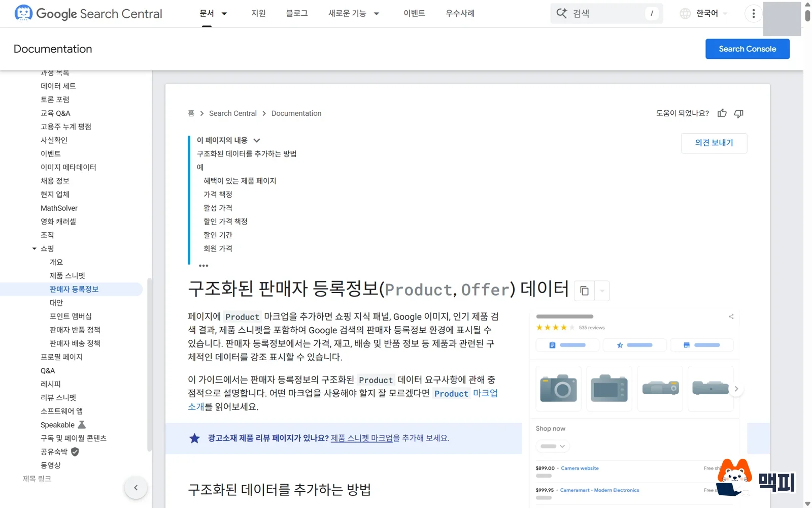This screenshot has width=812, height=508.
Task: Open the 지원 menu item
Action: pyautogui.click(x=258, y=13)
